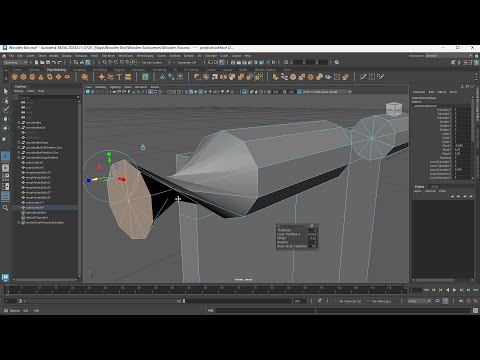Viewport: 480px width, 360px height.
Task: Choose the Rotate tool in toolbox
Action: [x=6, y=128]
